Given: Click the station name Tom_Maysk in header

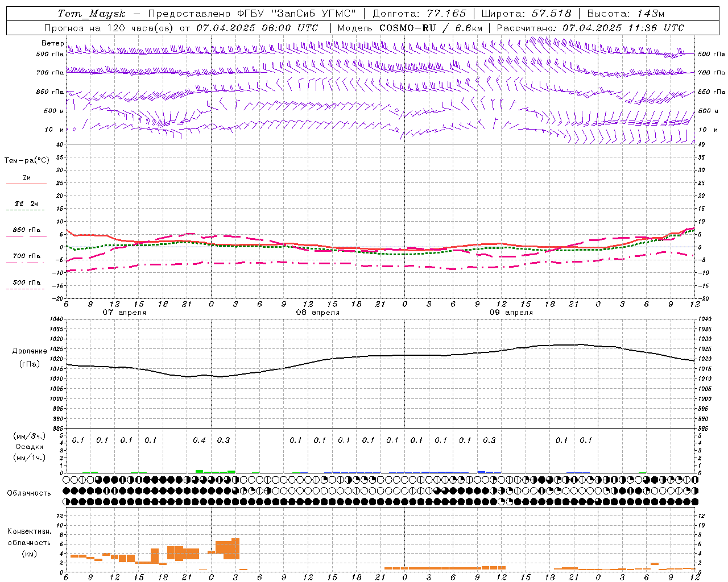Looking at the screenshot, I should 92,14.
